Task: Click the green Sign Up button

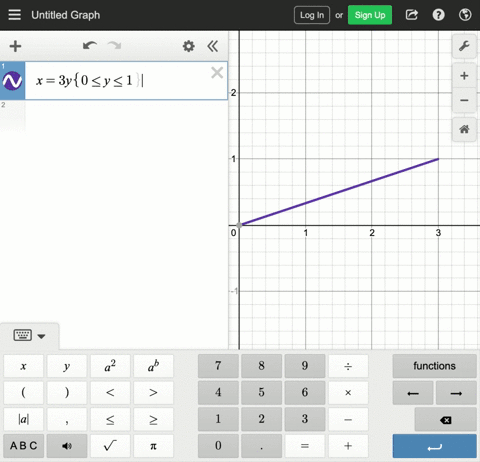Action: pyautogui.click(x=370, y=15)
